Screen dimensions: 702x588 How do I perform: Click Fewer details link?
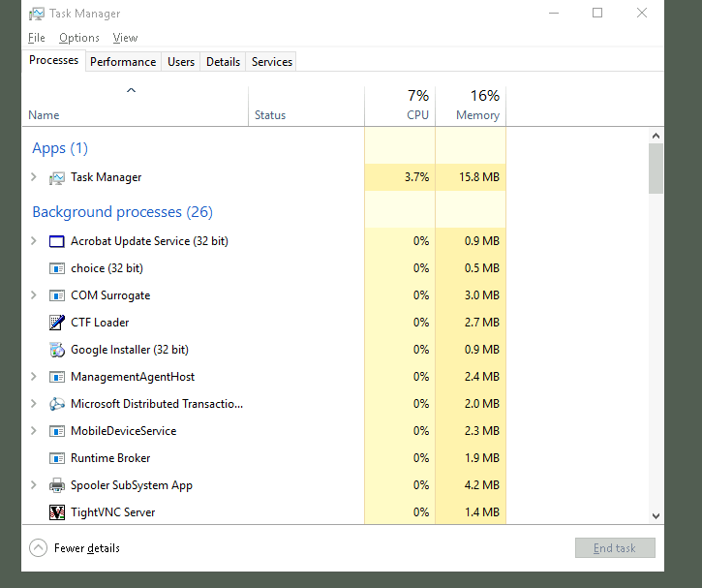point(87,548)
